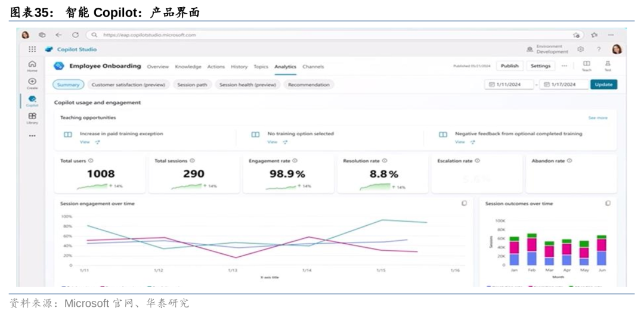This screenshot has width=644, height=314.
Task: Click the help question mark icon
Action: point(599,49)
